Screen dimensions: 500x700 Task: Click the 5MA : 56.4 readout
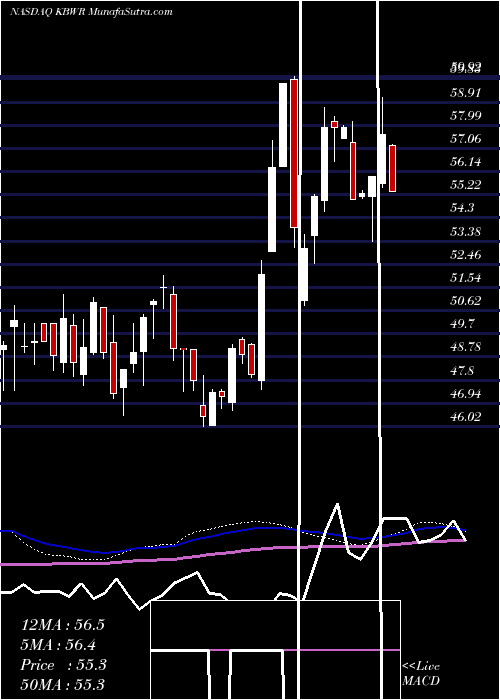(58, 645)
